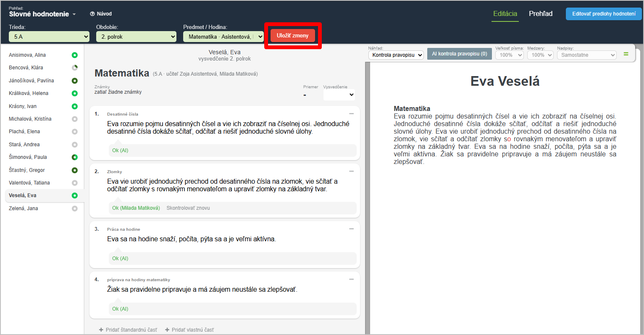
Task: Switch to the Editácia tab
Action: click(x=505, y=13)
